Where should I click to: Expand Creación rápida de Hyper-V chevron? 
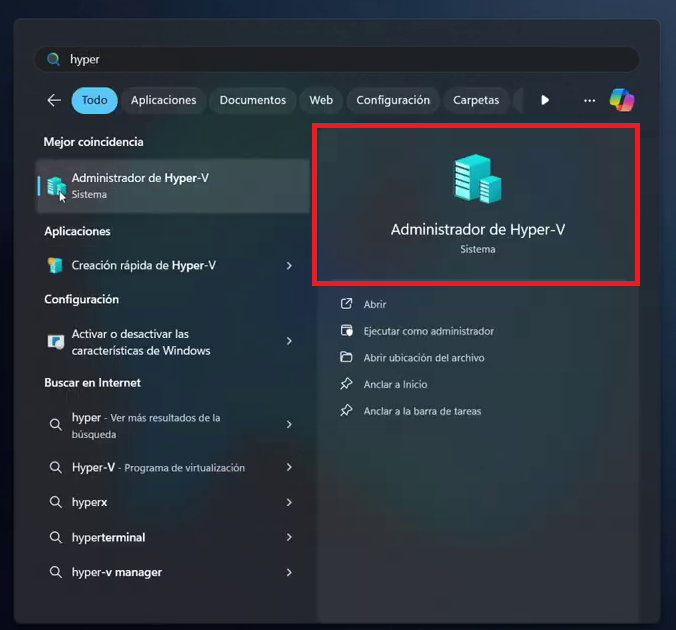pos(289,266)
